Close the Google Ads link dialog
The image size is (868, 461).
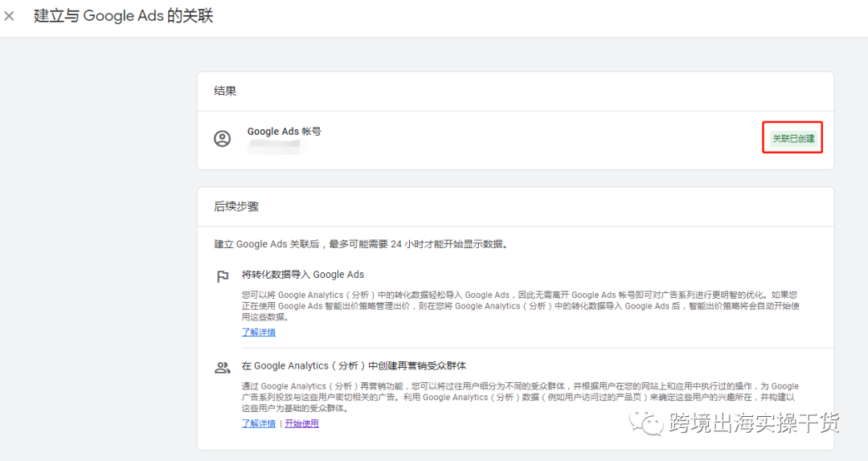(9, 16)
